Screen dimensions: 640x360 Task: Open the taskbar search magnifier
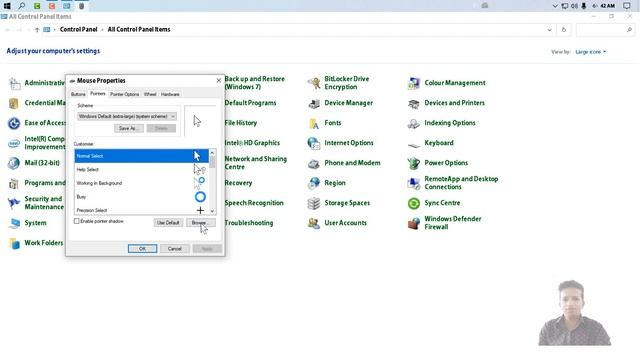click(x=22, y=6)
